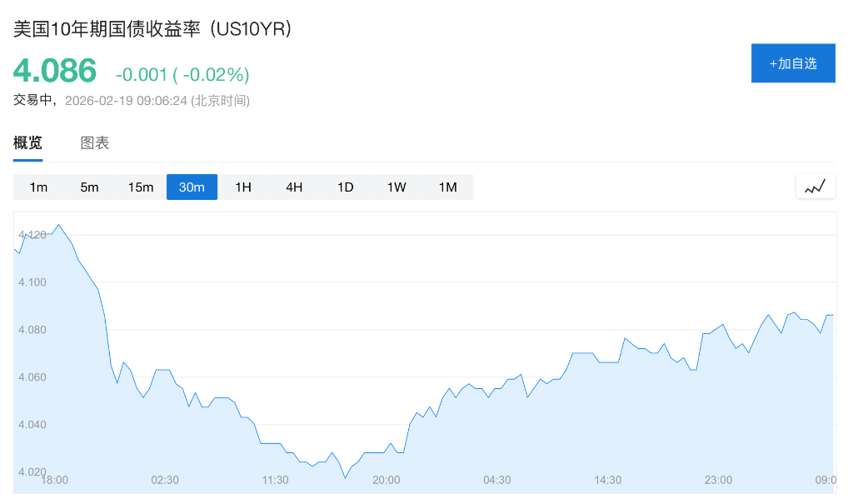Select the active 30m interval
The width and height of the screenshot is (853, 504).
pyautogui.click(x=192, y=187)
